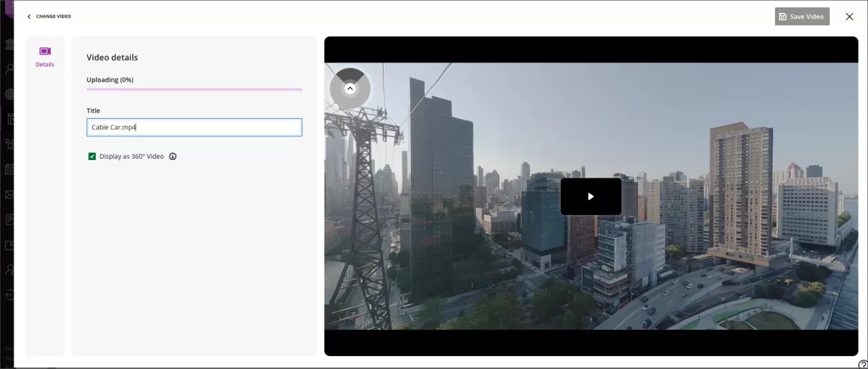
Task: Click the Display as 360° Video label text
Action: point(132,157)
